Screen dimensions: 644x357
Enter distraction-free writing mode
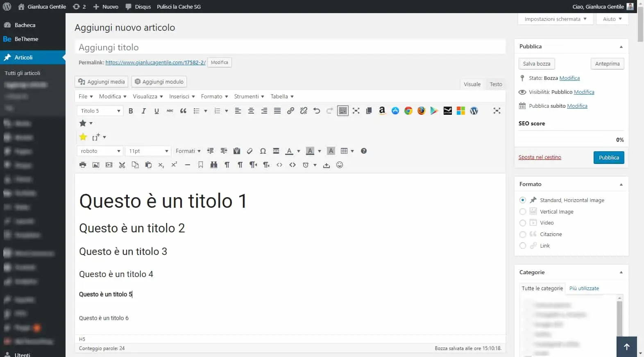(x=497, y=111)
